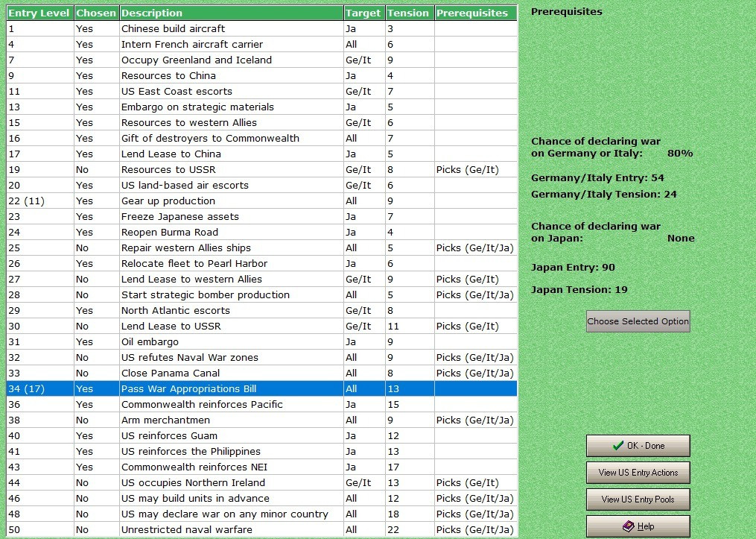The width and height of the screenshot is (756, 539).
Task: Select US East Coast escorts option
Action: [x=261, y=91]
